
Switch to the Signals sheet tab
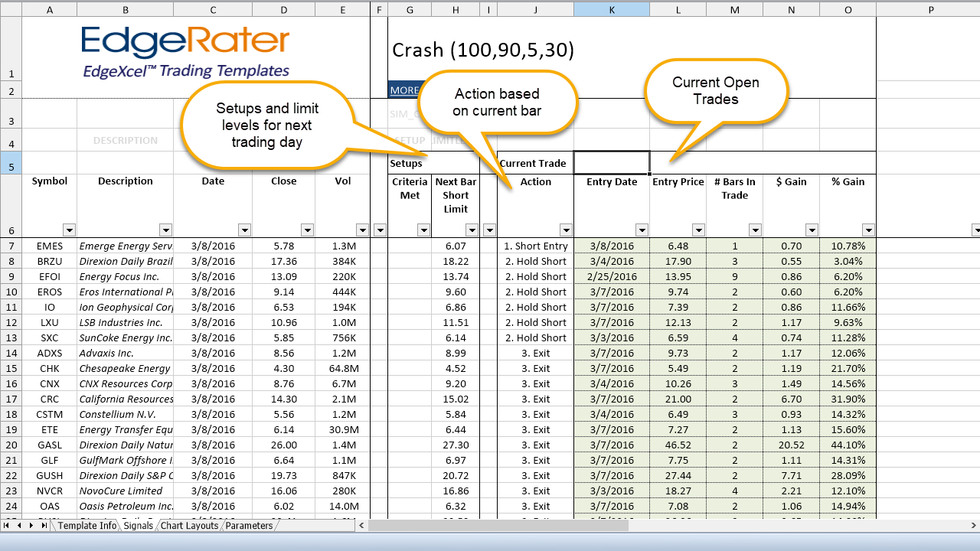click(139, 526)
